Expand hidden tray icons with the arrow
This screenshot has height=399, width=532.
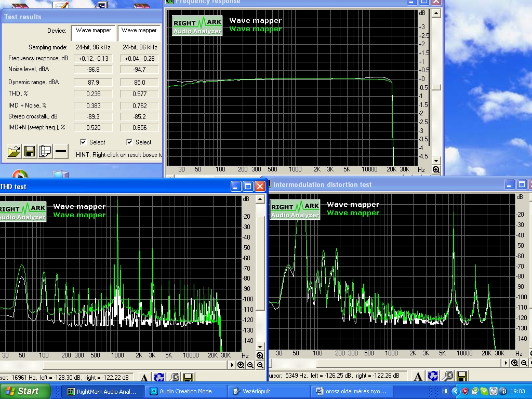click(x=455, y=391)
